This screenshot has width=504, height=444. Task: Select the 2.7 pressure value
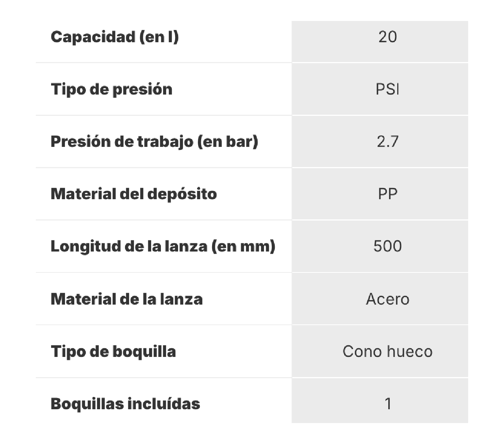tap(388, 142)
